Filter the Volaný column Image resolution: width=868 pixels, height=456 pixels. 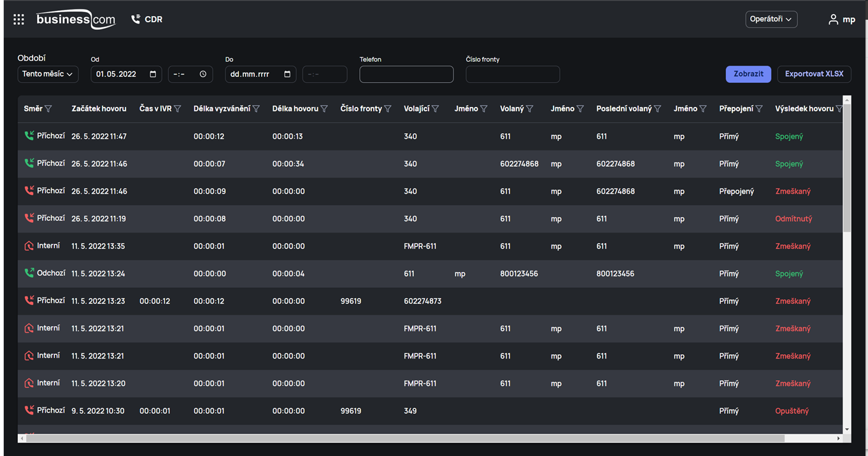(530, 109)
